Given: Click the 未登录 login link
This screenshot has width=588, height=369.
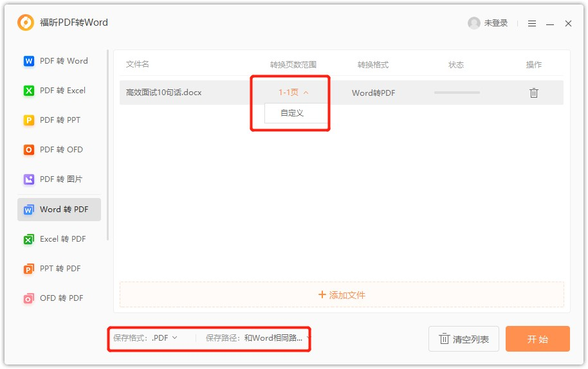Looking at the screenshot, I should point(495,23).
